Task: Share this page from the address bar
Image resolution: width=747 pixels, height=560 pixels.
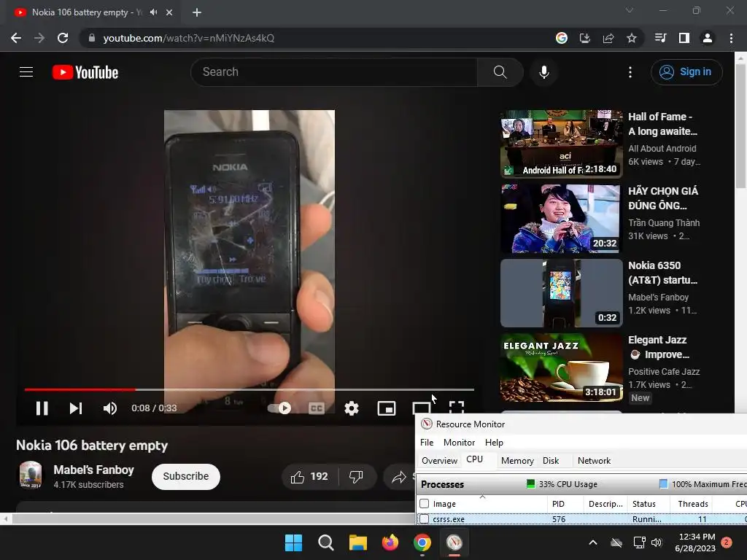Action: [608, 38]
